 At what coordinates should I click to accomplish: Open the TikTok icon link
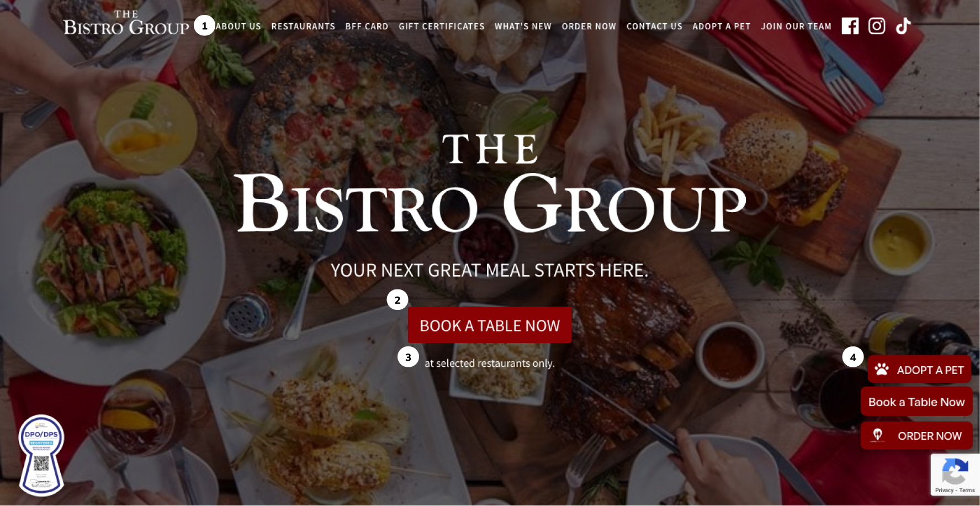coord(903,26)
